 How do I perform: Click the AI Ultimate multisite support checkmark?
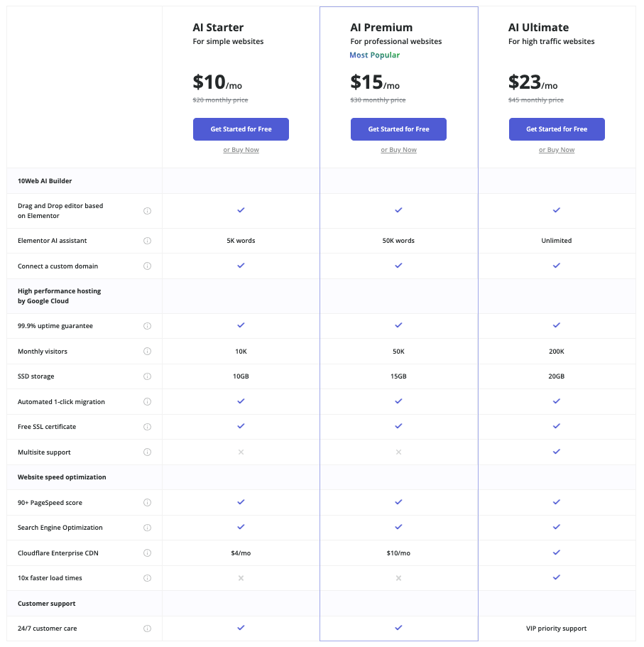tap(557, 452)
